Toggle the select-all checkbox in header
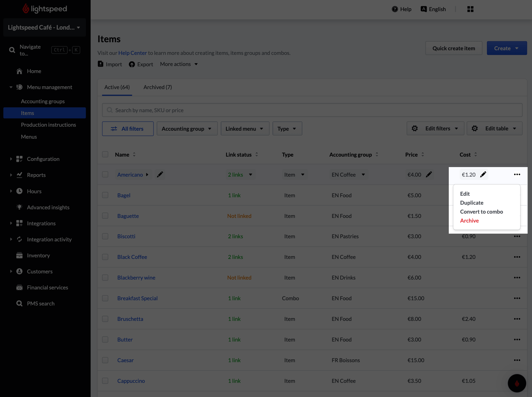 tap(105, 154)
